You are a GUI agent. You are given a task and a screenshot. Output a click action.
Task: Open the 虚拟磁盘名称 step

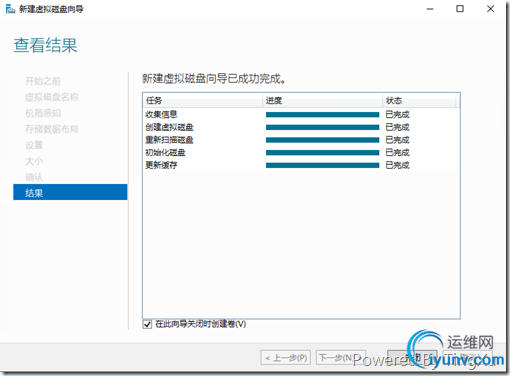pos(52,97)
